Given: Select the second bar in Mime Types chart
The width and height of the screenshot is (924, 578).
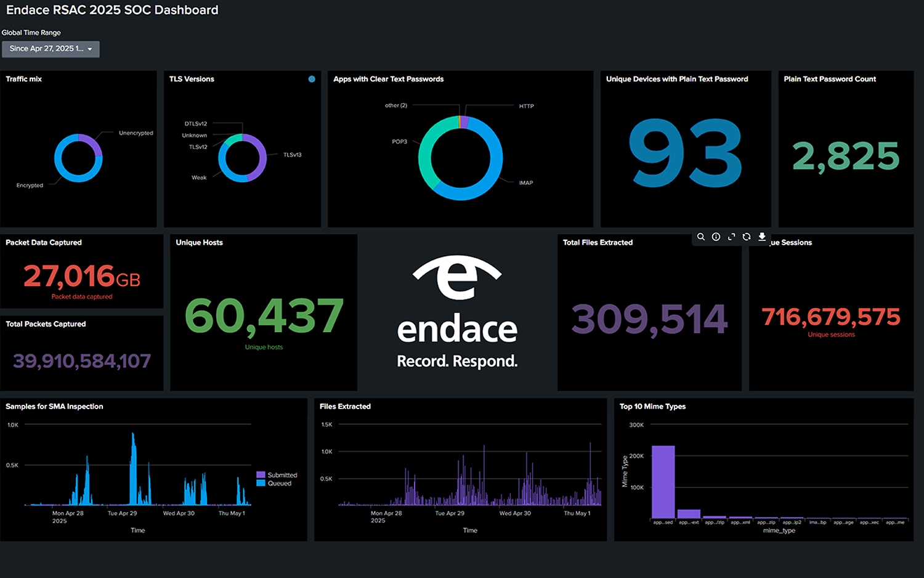Looking at the screenshot, I should click(689, 514).
